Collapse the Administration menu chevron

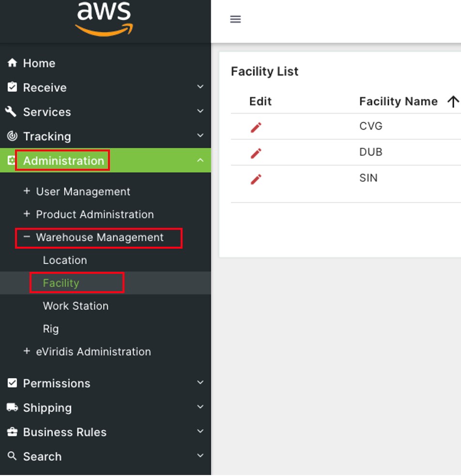(200, 160)
